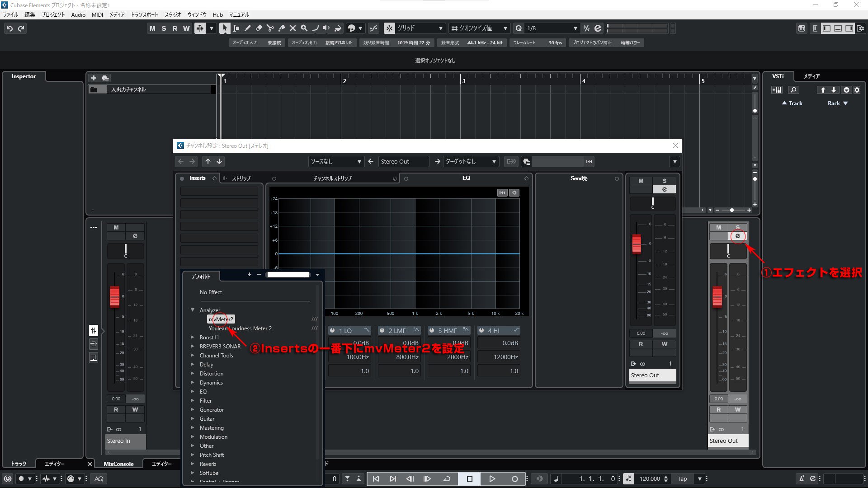
Task: Open the プロジェクト menu
Action: point(53,14)
